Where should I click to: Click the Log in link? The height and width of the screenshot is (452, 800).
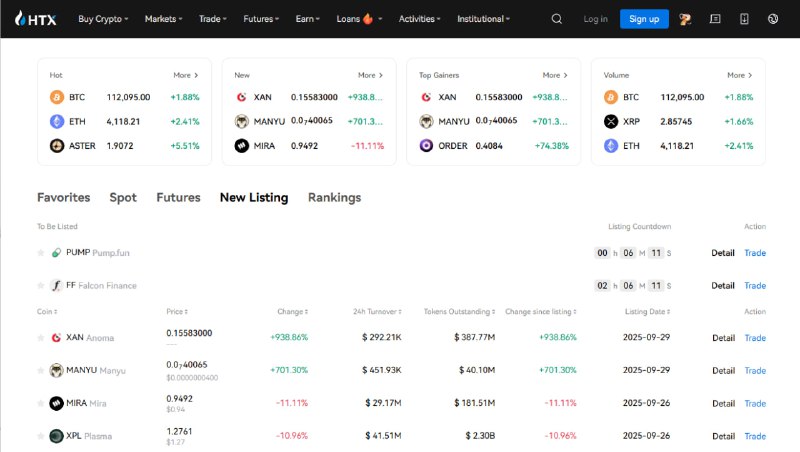(595, 19)
